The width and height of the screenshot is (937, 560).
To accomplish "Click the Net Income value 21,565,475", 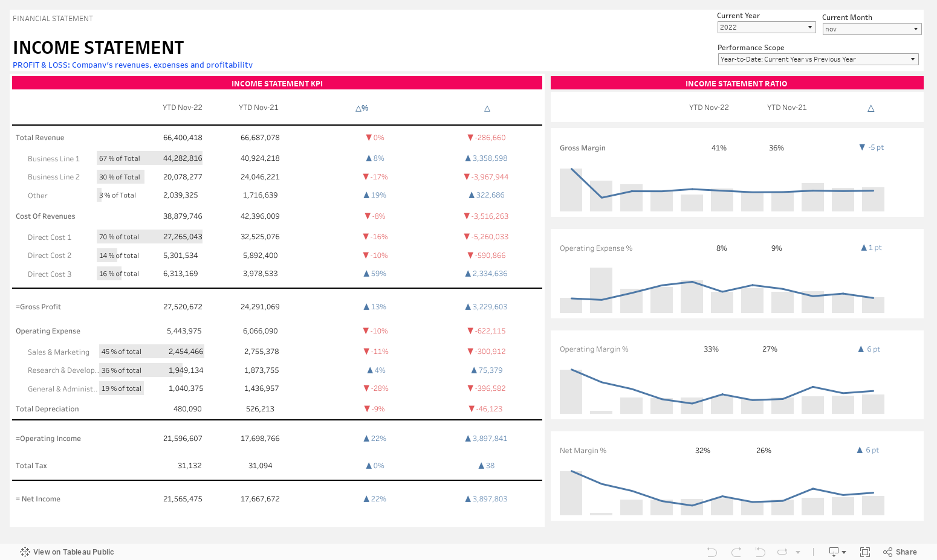I will point(183,499).
